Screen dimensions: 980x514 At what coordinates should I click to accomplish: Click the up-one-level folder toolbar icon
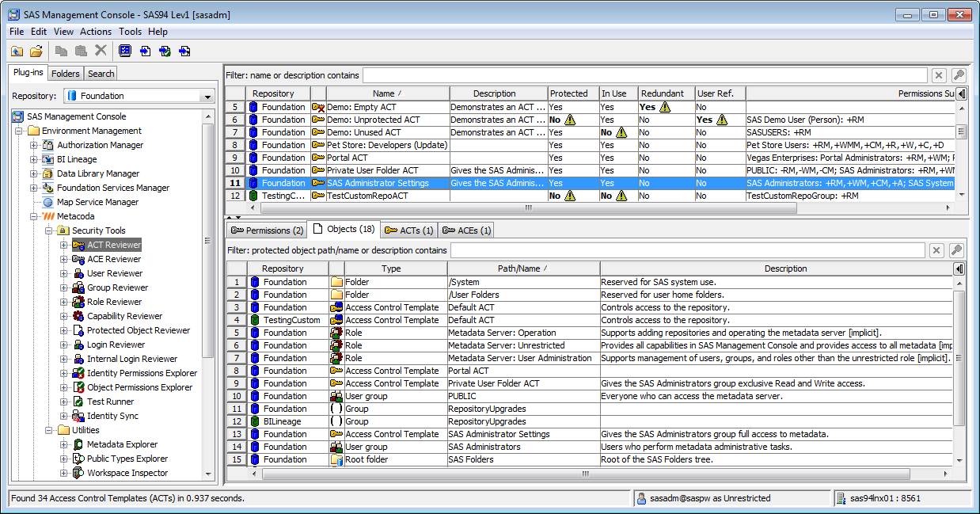tap(17, 51)
